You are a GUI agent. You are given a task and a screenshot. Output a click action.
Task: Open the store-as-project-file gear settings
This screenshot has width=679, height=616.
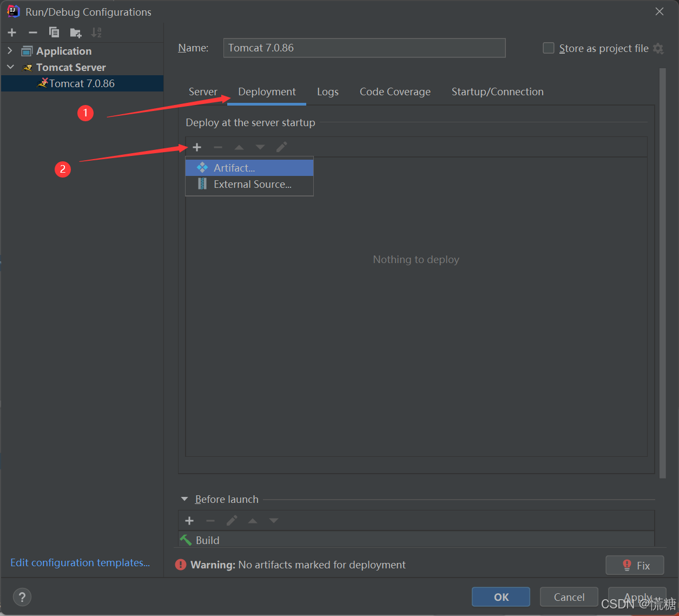pos(658,48)
